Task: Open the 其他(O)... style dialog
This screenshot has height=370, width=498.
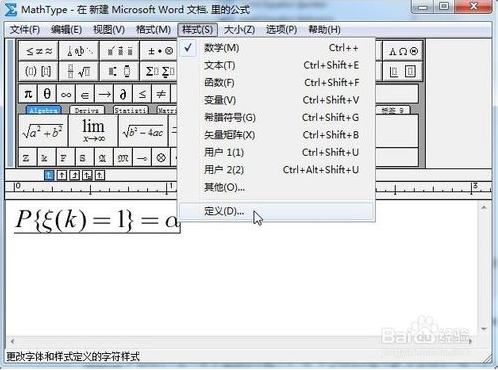Action: tap(277, 187)
